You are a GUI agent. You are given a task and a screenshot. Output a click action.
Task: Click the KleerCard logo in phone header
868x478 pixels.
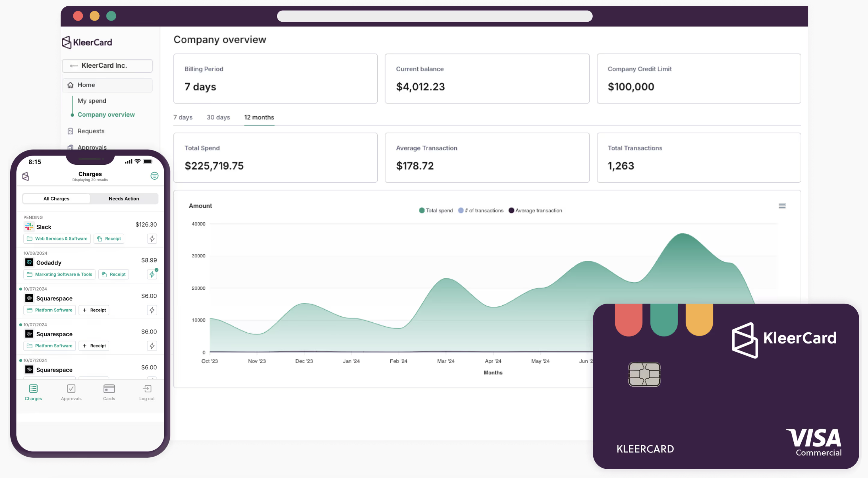[26, 176]
